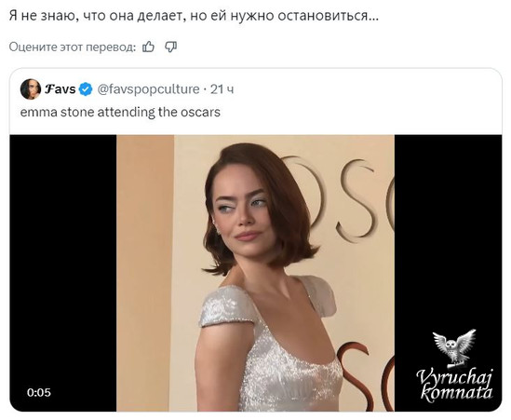Open the Favs display name

coord(61,89)
